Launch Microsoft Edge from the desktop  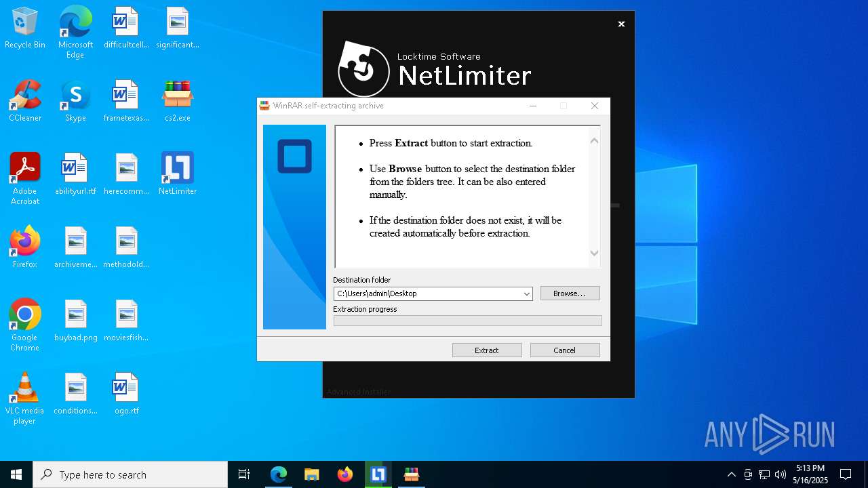(x=75, y=33)
